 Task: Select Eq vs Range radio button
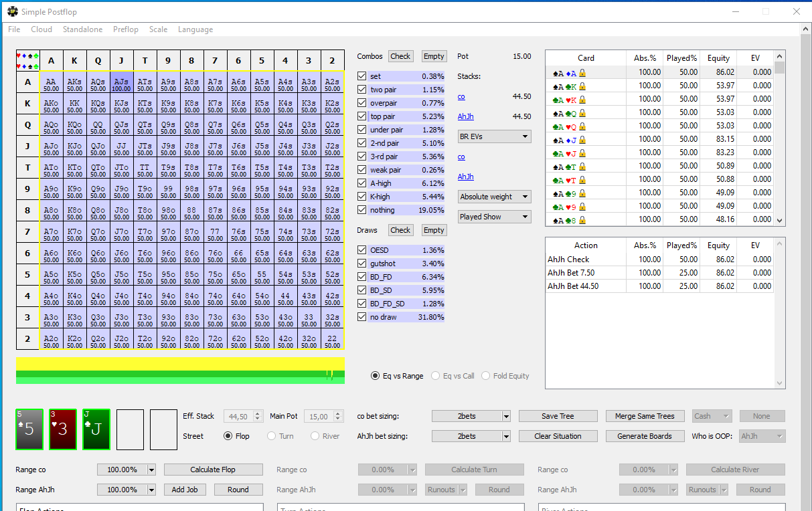click(x=375, y=376)
